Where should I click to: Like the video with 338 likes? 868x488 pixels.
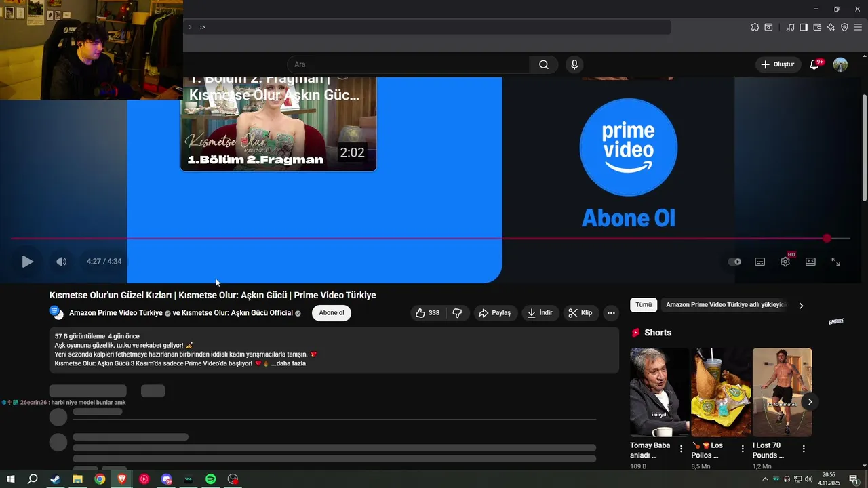pos(427,313)
